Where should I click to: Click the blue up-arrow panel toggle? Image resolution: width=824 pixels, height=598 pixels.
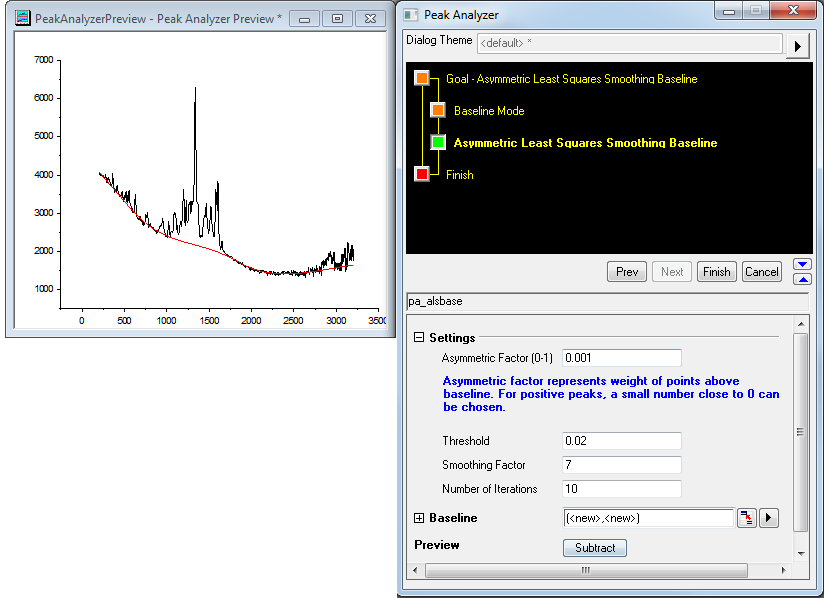[x=801, y=278]
